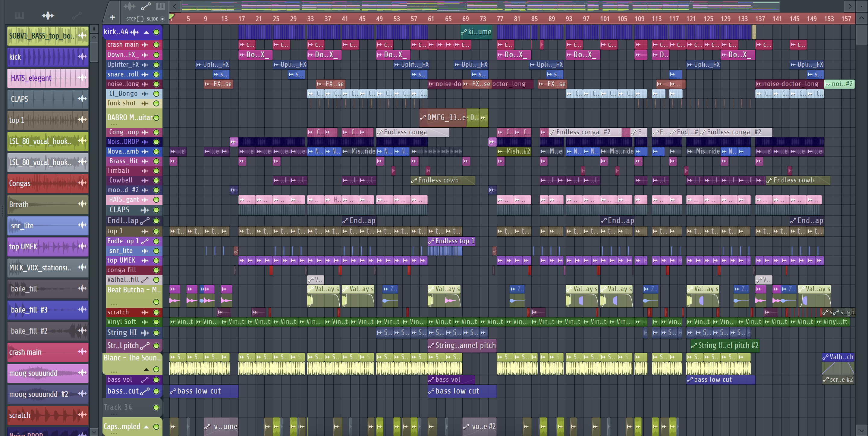Open clip menu of DMFG_13 automation clip

(x=423, y=118)
